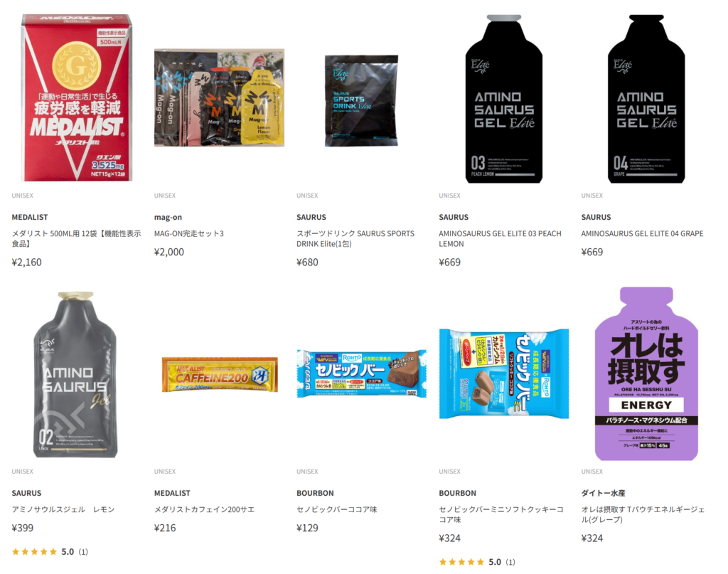Select the grey Amino Saurus Gel 02 pouch
Screen dimensions: 728x574
pyautogui.click(x=75, y=374)
